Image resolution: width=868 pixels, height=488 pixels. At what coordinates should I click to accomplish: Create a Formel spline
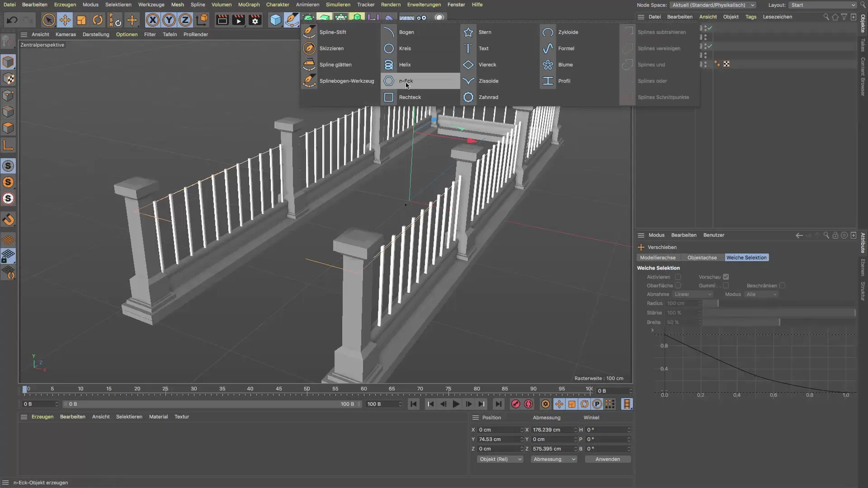coord(579,48)
